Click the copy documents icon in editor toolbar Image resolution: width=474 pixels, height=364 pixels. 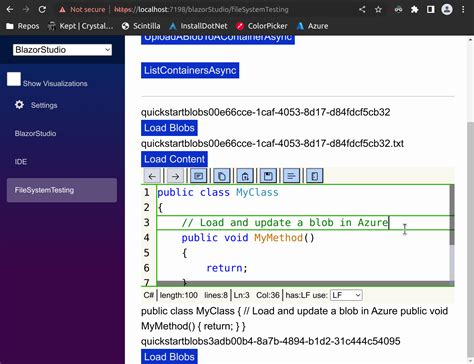pos(222,176)
